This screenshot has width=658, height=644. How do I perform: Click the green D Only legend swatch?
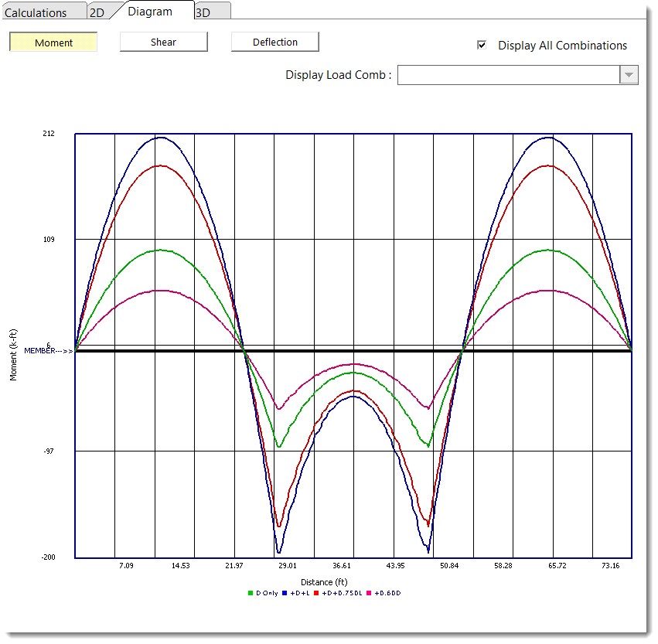coord(251,593)
